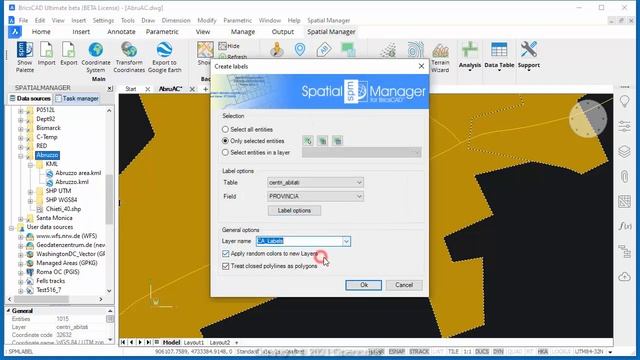Click the Label options button
The width and height of the screenshot is (640, 360).
294,211
